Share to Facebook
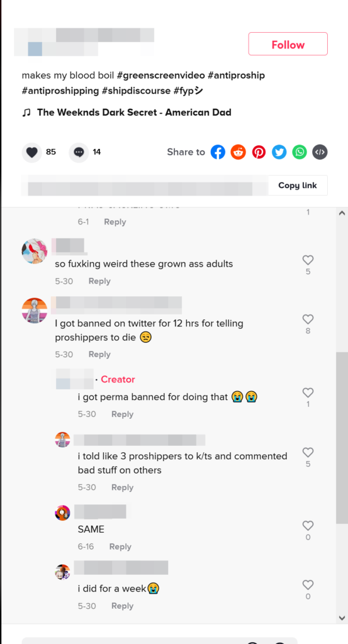Screen dimensions: 348x644 218,152
